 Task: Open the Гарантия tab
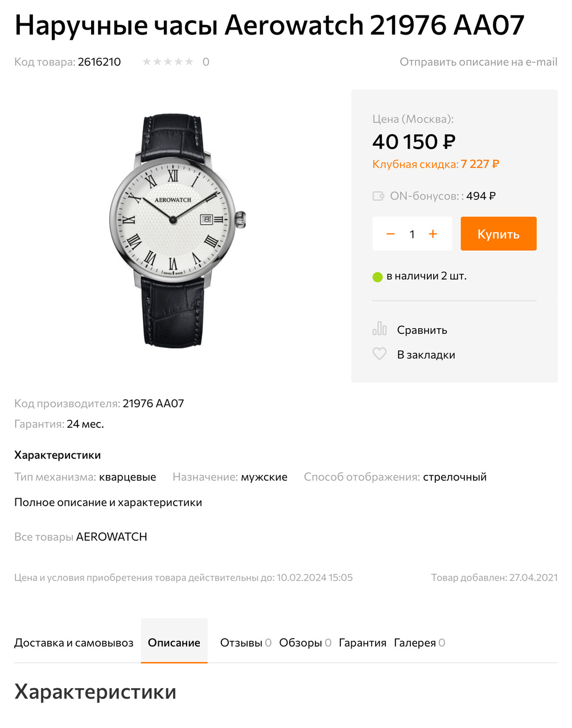[363, 643]
